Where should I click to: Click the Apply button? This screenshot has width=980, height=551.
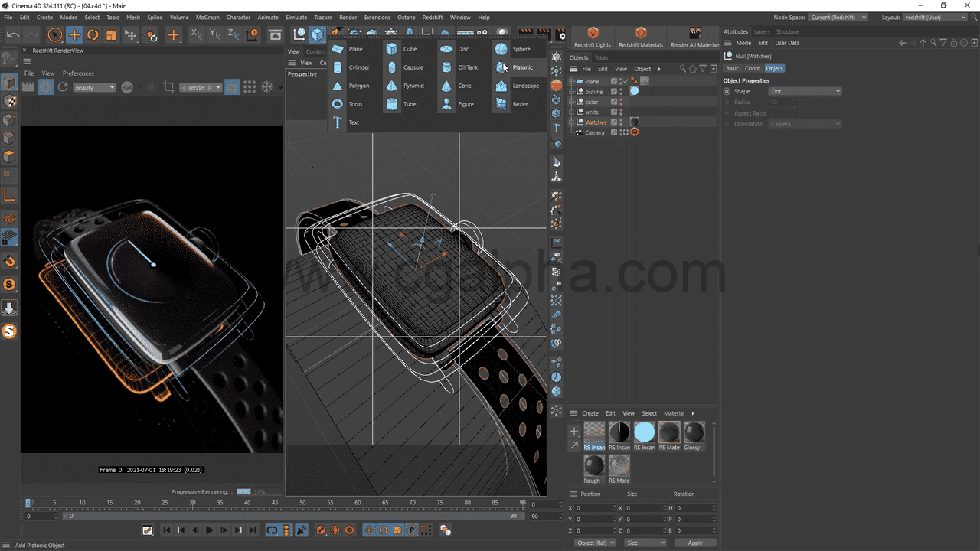tap(695, 543)
